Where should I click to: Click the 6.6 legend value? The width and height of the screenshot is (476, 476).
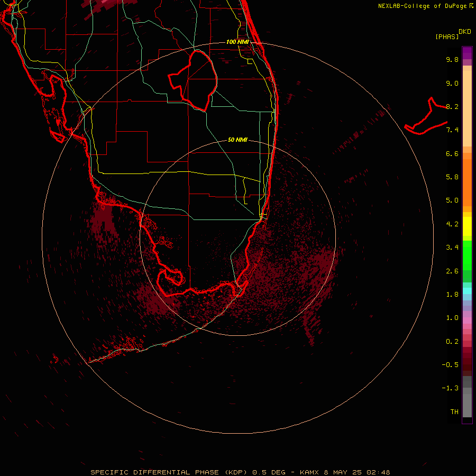tap(452, 153)
